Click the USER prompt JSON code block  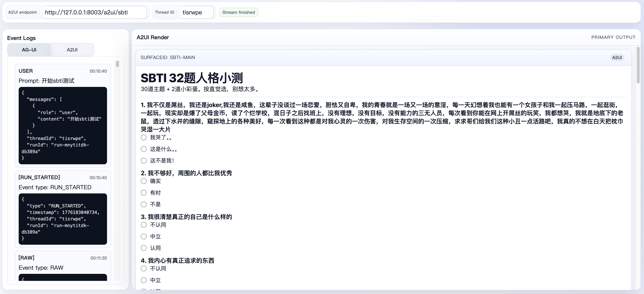coord(63,125)
